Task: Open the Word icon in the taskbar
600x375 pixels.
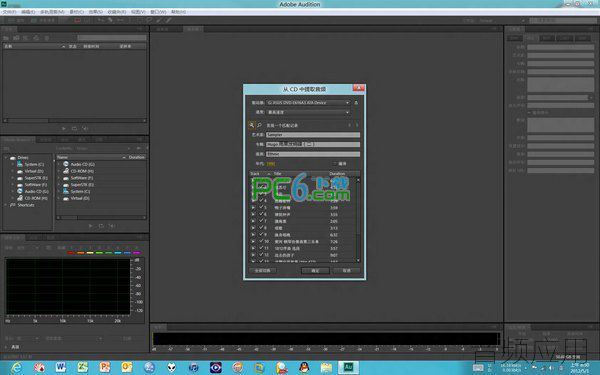Action: [60, 367]
